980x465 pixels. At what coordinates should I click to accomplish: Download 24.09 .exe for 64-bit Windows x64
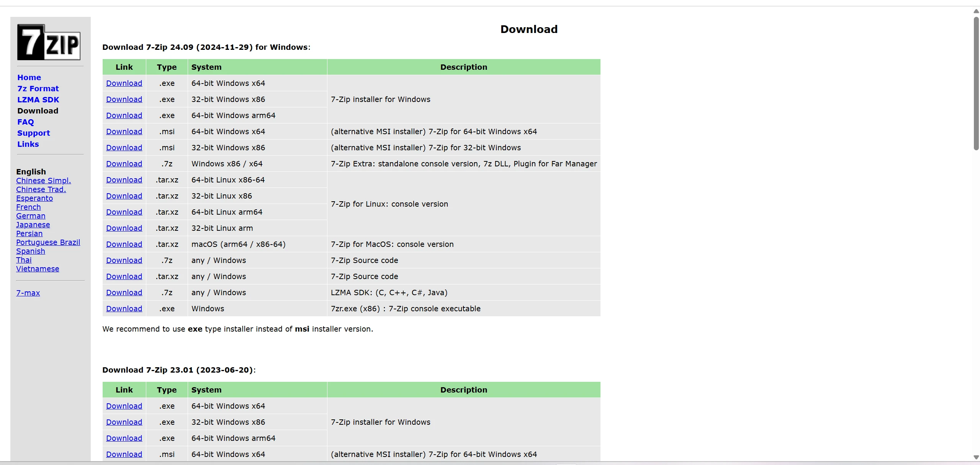click(x=124, y=83)
